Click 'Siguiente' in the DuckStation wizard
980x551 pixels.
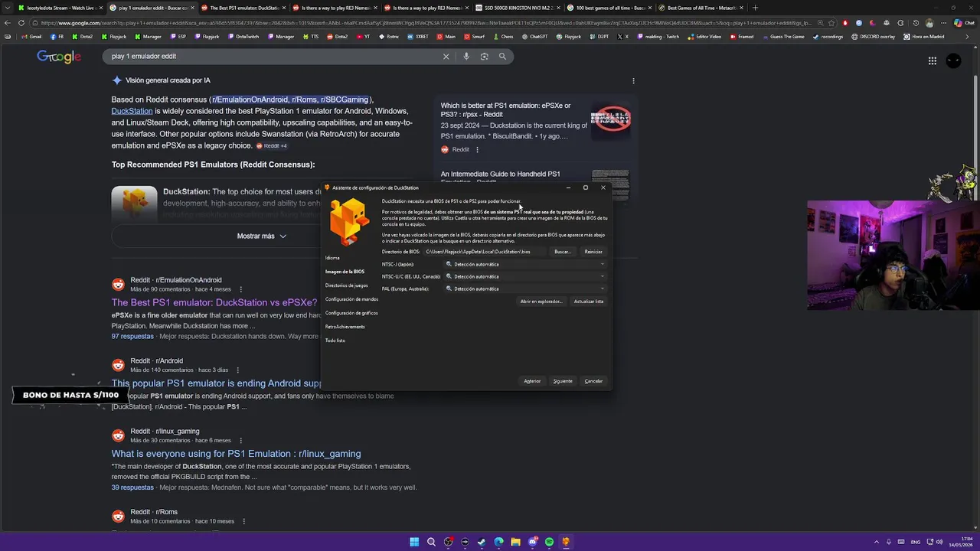[x=563, y=381]
